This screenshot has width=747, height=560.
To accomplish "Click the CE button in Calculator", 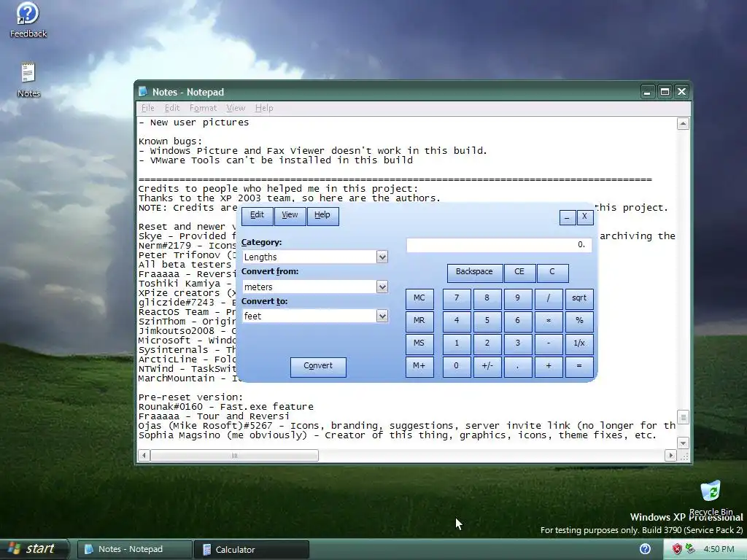I will click(x=519, y=273).
